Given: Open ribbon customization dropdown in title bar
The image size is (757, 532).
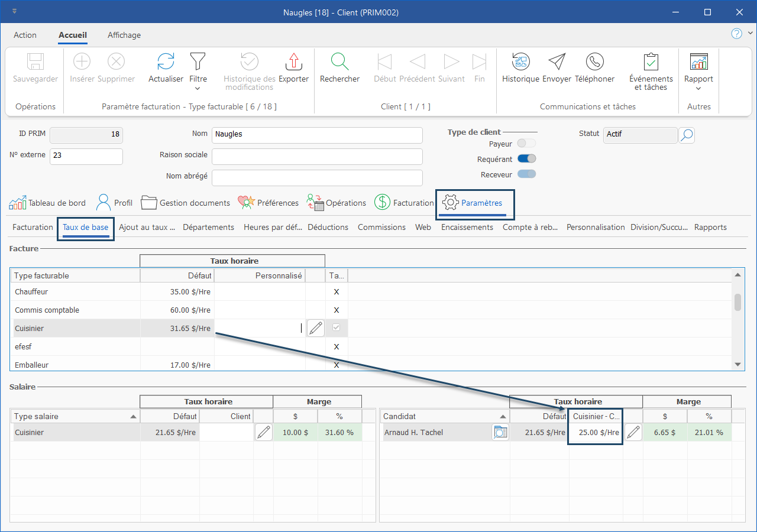Looking at the screenshot, I should tap(14, 12).
